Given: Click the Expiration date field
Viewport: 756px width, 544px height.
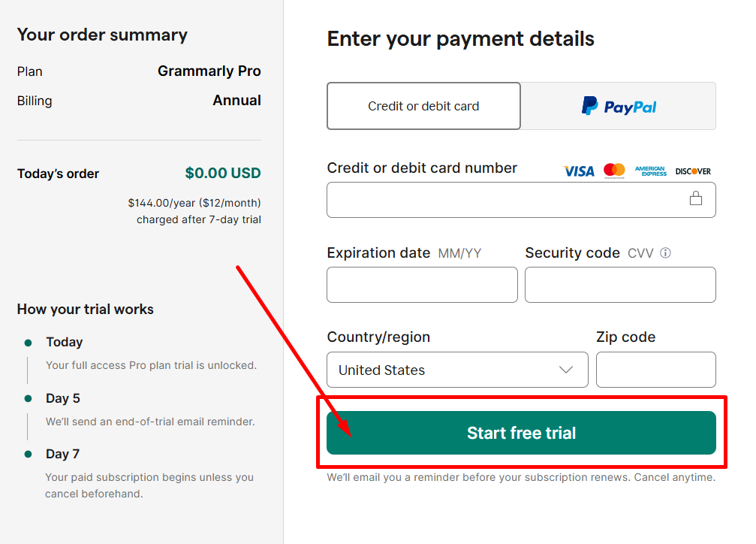Looking at the screenshot, I should (x=422, y=285).
